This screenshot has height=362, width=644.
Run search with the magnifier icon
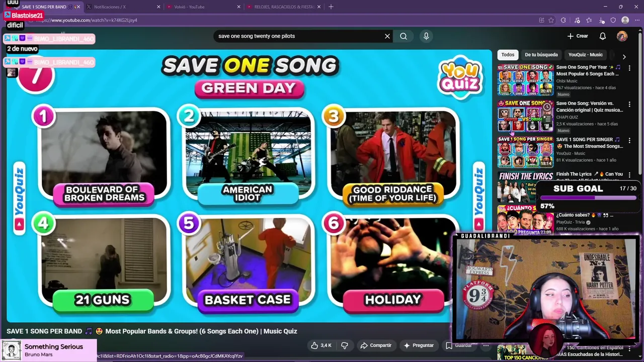(404, 36)
